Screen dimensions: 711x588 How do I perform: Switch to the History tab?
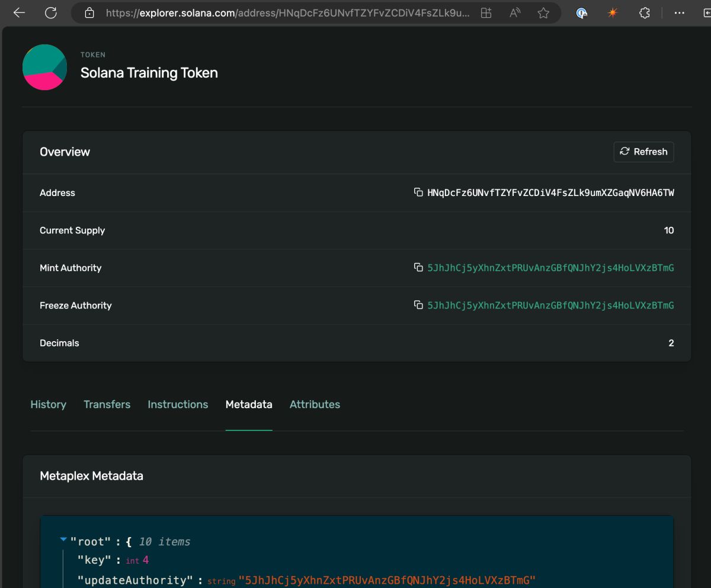pos(48,404)
